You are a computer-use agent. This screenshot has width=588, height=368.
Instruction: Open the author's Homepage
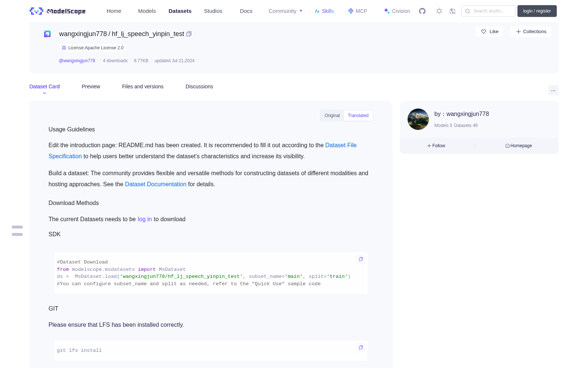click(x=519, y=146)
